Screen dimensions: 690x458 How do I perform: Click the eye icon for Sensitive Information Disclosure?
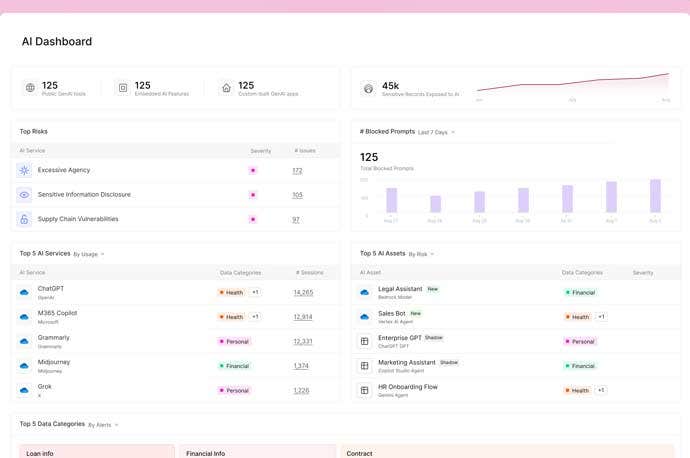pyautogui.click(x=24, y=194)
